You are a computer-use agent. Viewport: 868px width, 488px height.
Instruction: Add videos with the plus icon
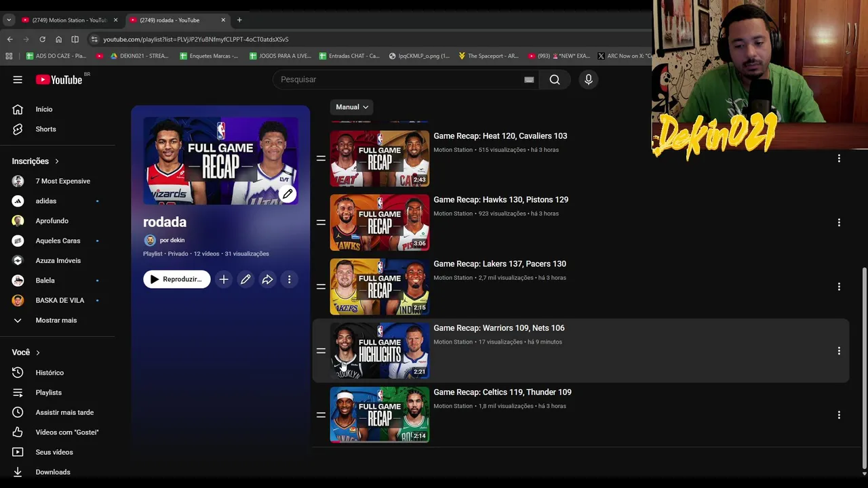pos(224,279)
